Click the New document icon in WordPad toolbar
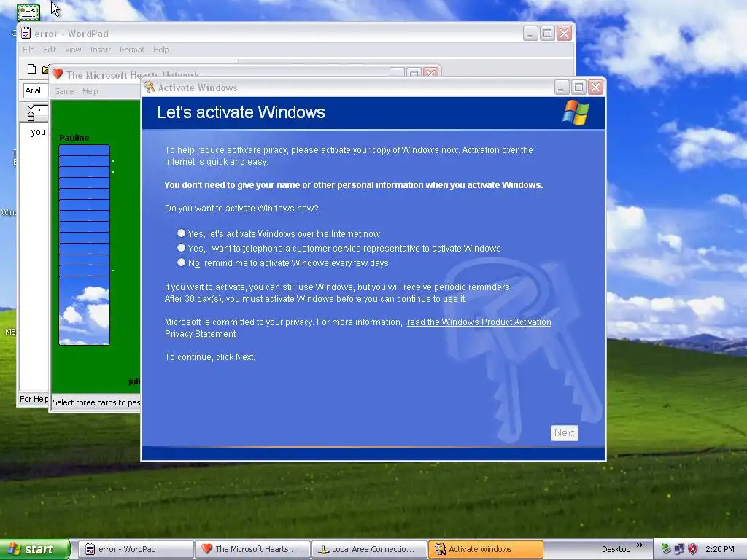 coord(31,69)
